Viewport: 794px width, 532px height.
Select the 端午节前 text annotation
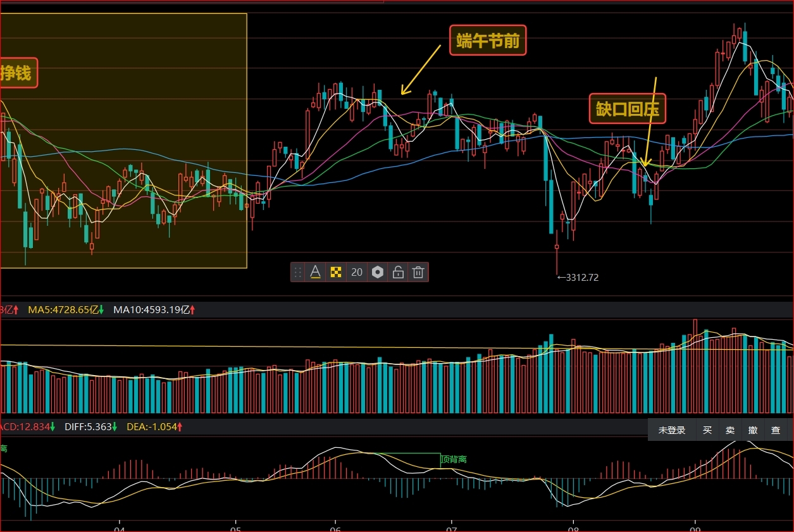488,40
